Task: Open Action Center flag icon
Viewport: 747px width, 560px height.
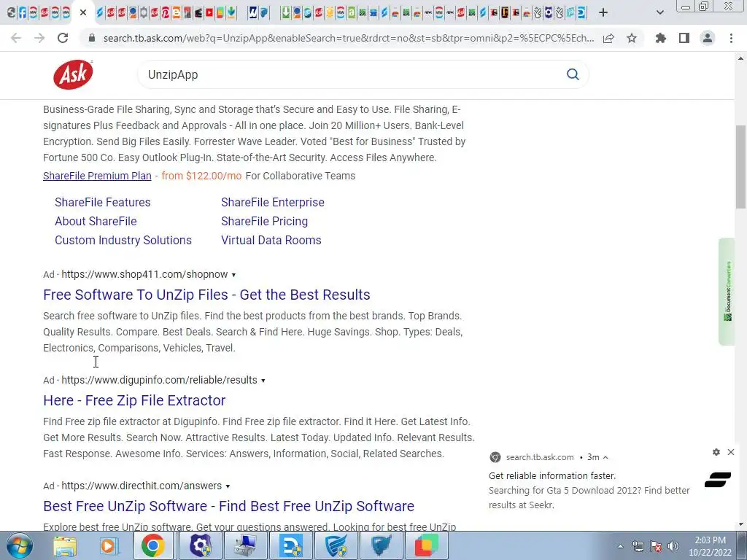Action: click(656, 546)
